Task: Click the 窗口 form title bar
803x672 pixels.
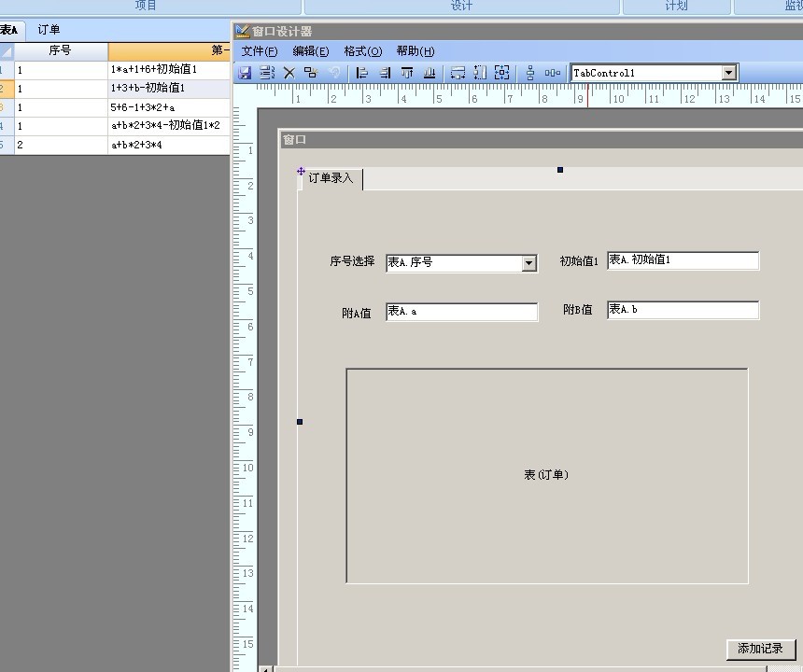Action: click(x=542, y=140)
